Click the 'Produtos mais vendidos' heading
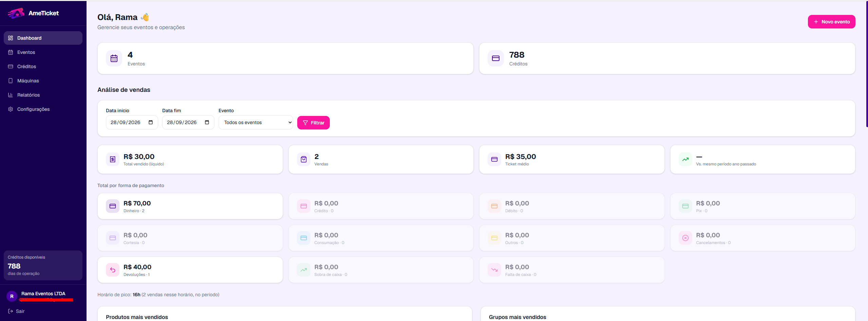The height and width of the screenshot is (321, 868). [x=137, y=317]
